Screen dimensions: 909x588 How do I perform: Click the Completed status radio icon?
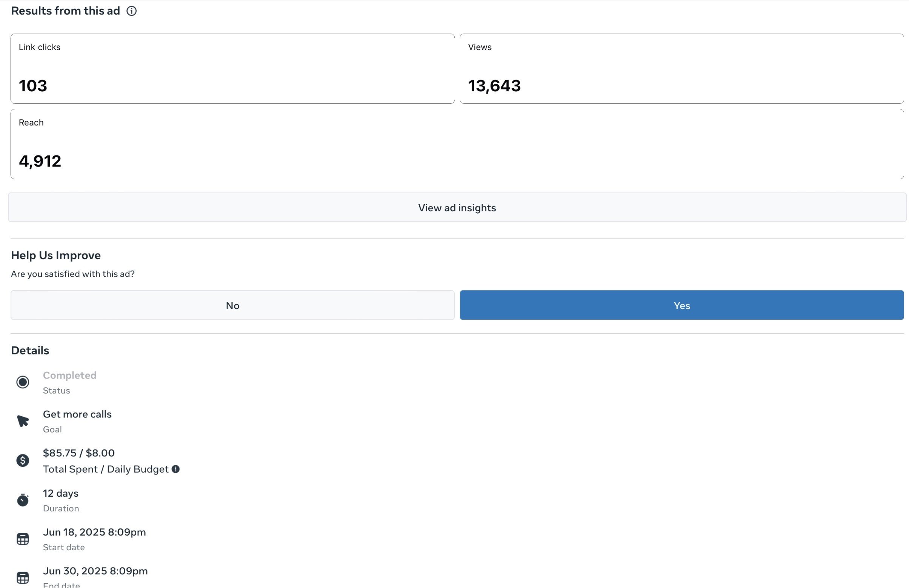(x=23, y=382)
